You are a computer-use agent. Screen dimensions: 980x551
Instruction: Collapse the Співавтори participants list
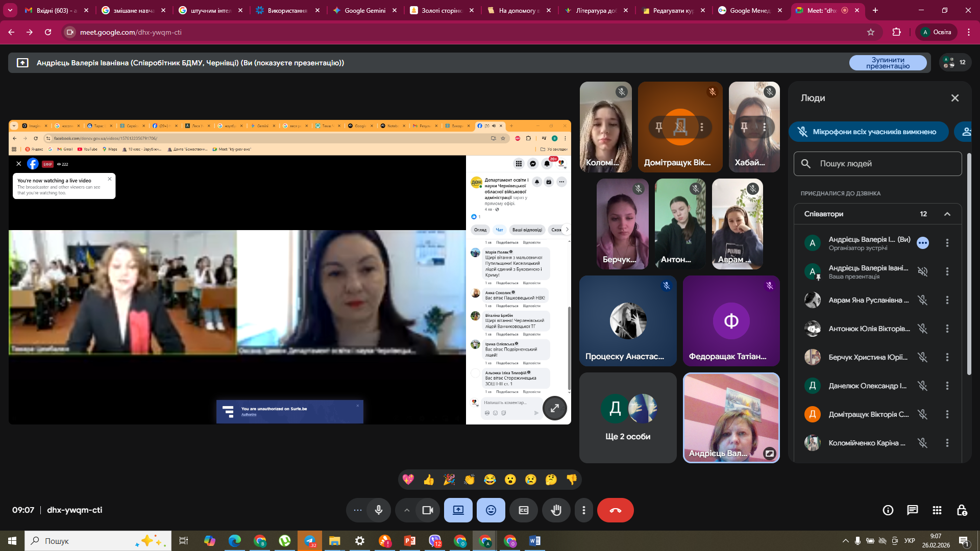click(947, 214)
